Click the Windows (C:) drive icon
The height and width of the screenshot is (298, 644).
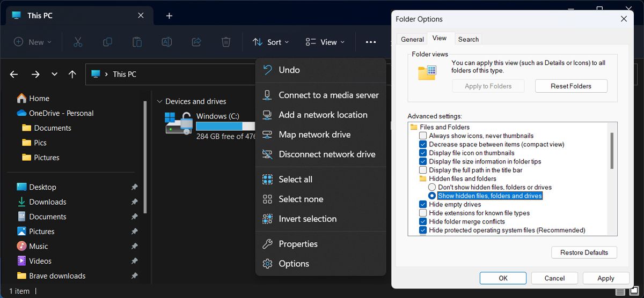click(x=178, y=123)
